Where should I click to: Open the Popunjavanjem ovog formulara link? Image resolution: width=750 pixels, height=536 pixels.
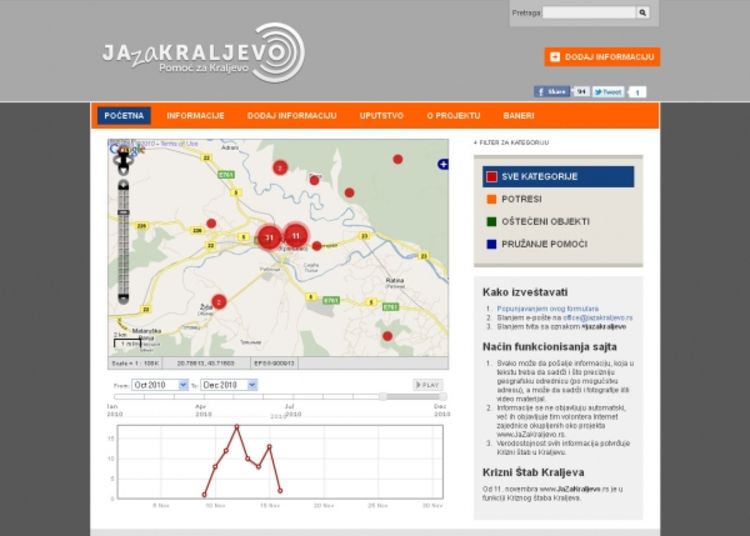click(x=548, y=309)
